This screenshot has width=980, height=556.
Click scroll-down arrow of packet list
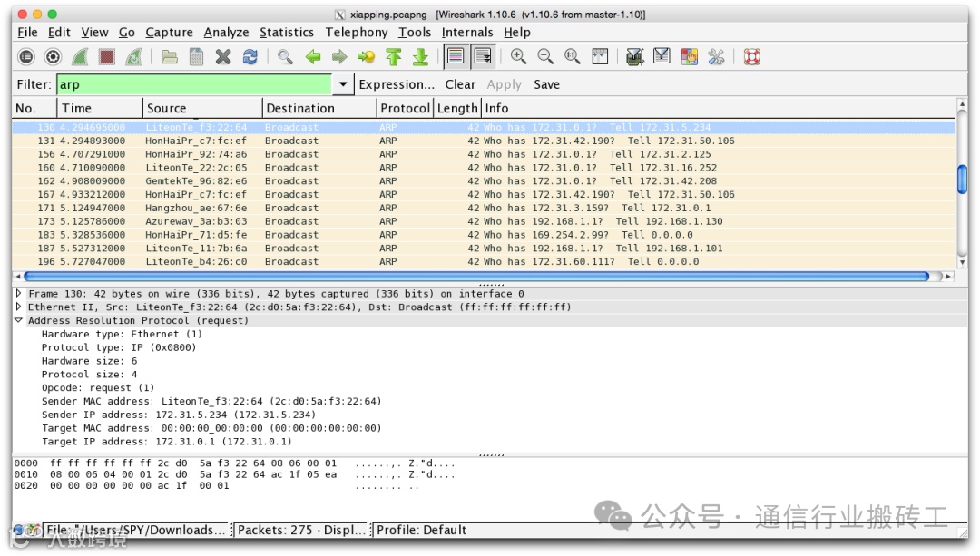pyautogui.click(x=962, y=263)
